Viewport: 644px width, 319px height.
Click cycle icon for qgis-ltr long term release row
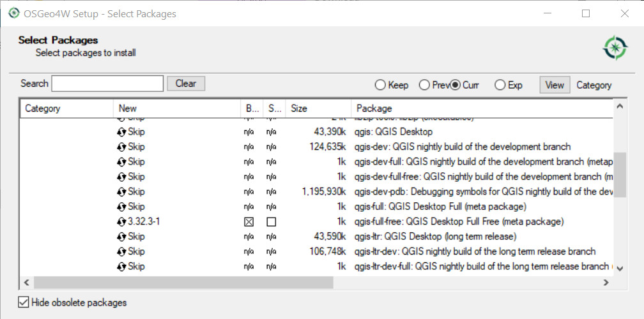click(x=121, y=237)
